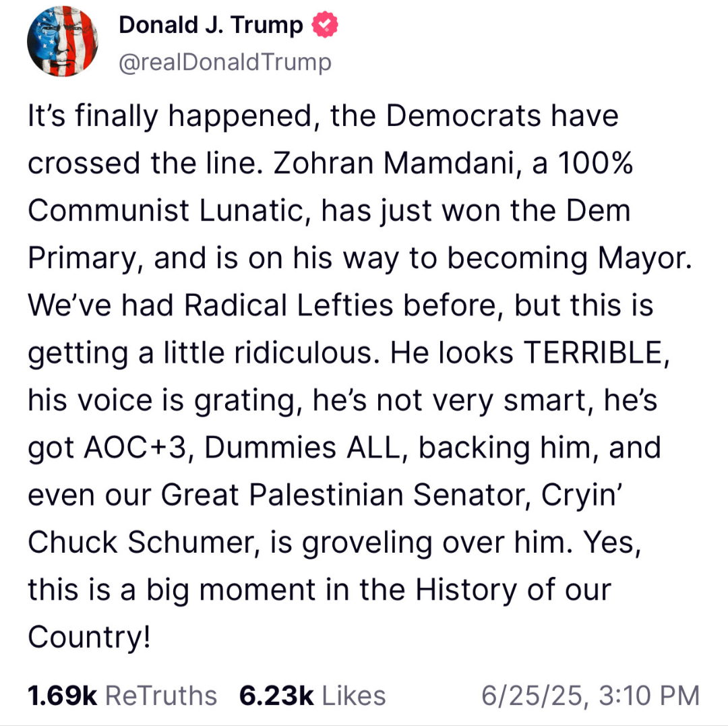The width and height of the screenshot is (728, 726).
Task: Open the Donald J. Trump display name
Action: pyautogui.click(x=211, y=25)
